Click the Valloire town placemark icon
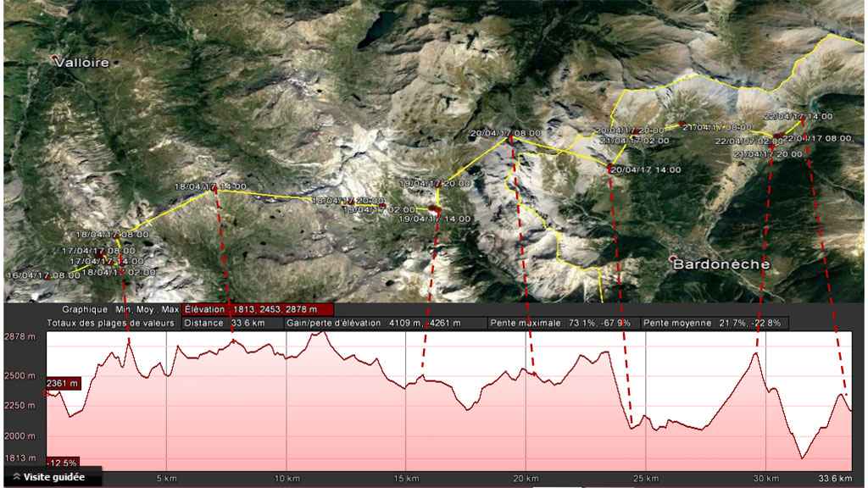The image size is (868, 488). (56, 59)
